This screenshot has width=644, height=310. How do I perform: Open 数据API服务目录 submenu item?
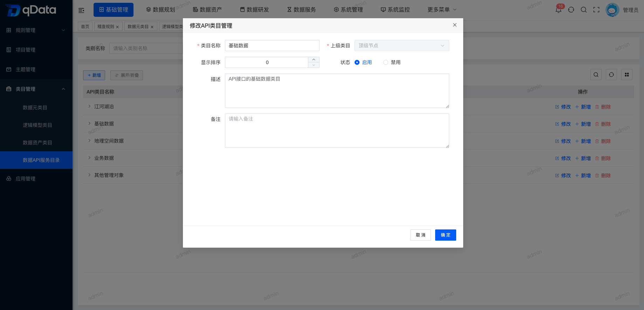[x=36, y=160]
